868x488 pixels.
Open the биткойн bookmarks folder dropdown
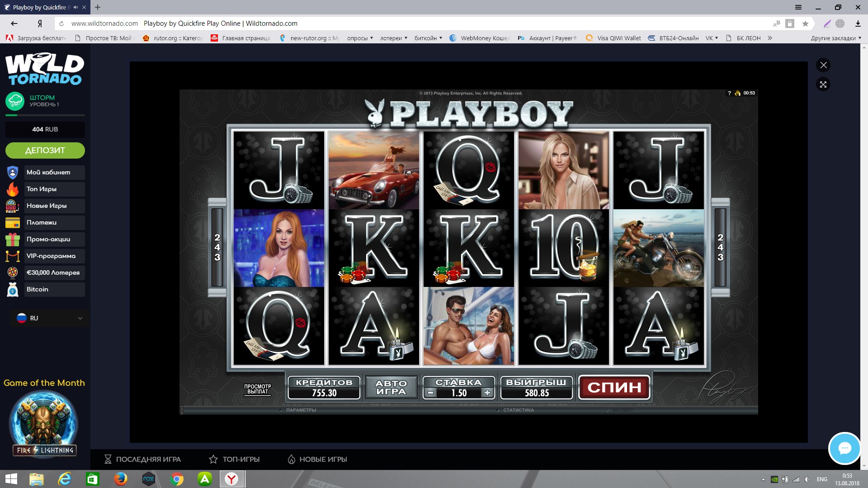pos(428,38)
